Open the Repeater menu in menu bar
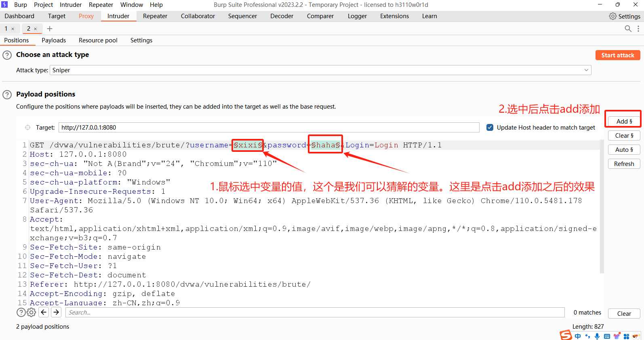 click(101, 5)
